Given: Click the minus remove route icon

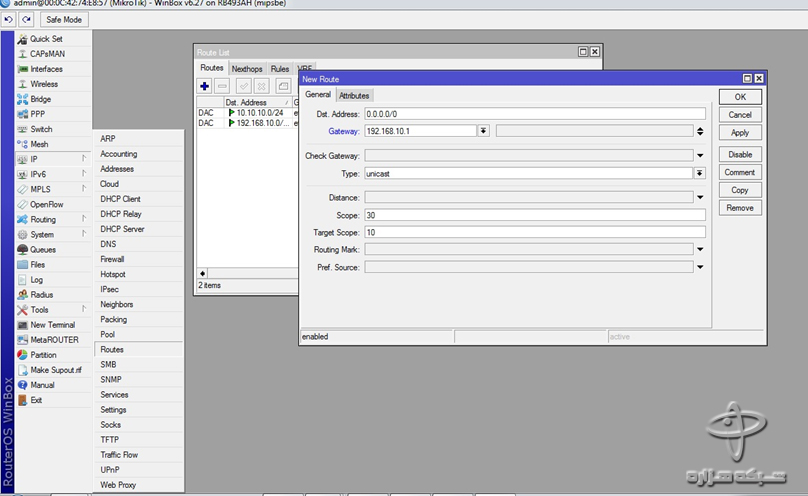Looking at the screenshot, I should [x=222, y=86].
